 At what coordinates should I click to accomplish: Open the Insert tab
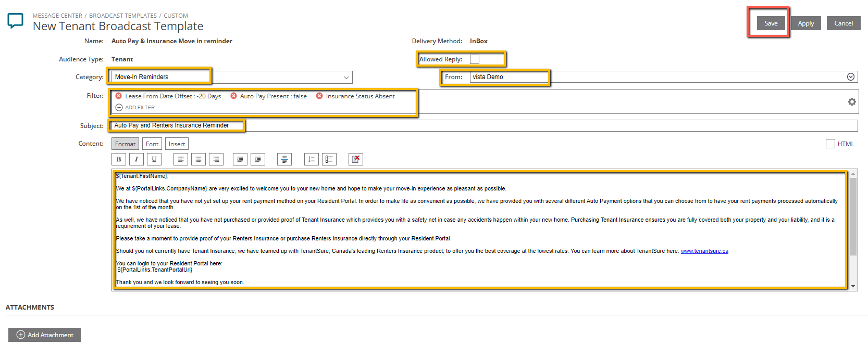click(x=177, y=144)
